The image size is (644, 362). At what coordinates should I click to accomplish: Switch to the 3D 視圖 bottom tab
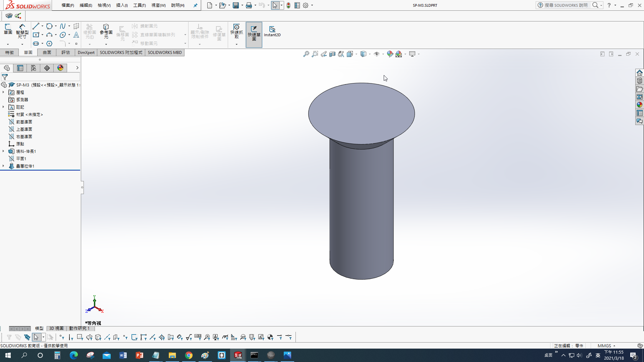[56, 328]
